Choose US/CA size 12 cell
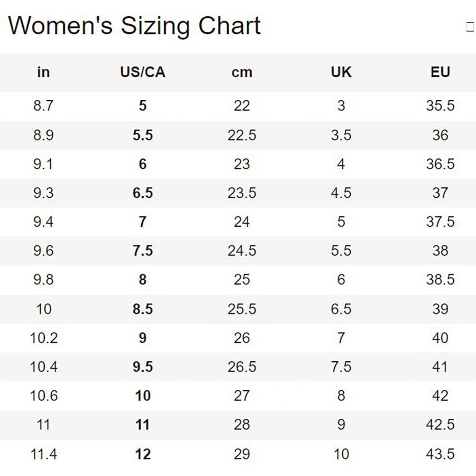Image resolution: width=476 pixels, height=476 pixels. [x=142, y=454]
